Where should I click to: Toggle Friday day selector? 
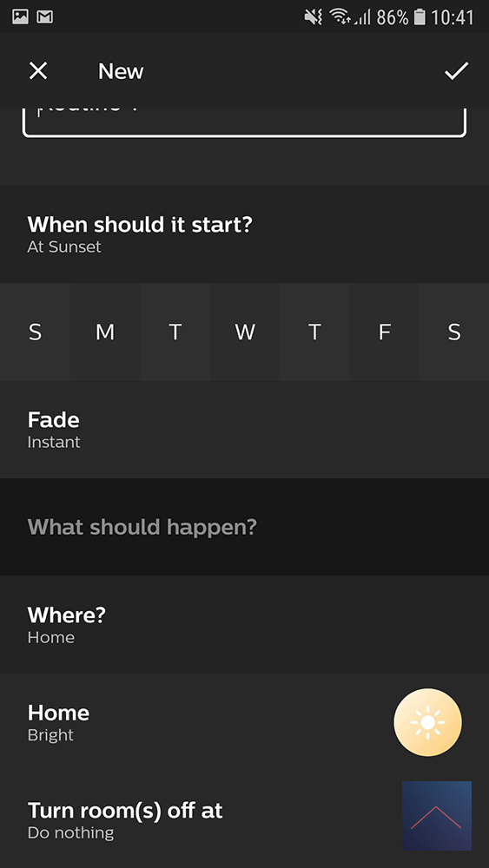click(384, 332)
